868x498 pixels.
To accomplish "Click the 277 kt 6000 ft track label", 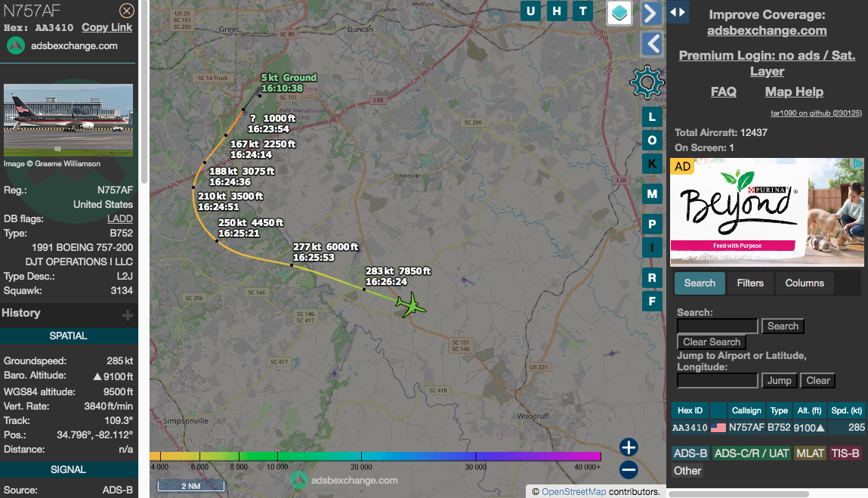I will point(326,252).
